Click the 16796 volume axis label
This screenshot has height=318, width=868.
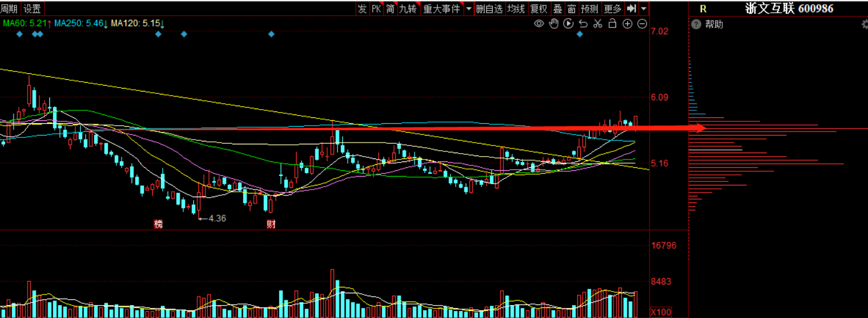664,245
